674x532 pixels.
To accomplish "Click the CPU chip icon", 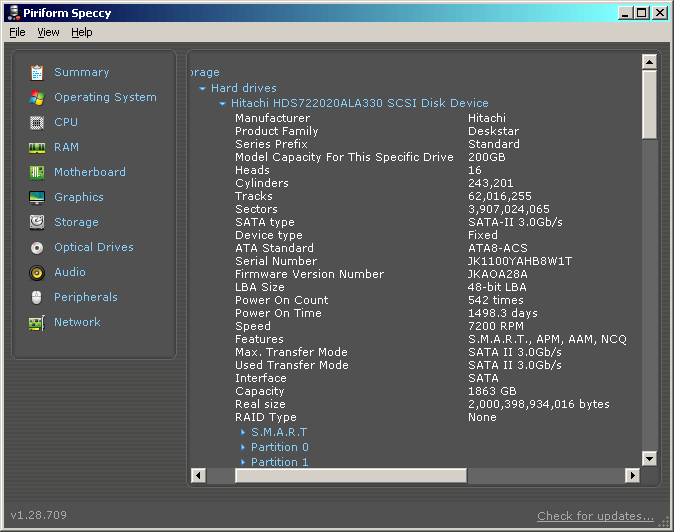I will point(37,123).
